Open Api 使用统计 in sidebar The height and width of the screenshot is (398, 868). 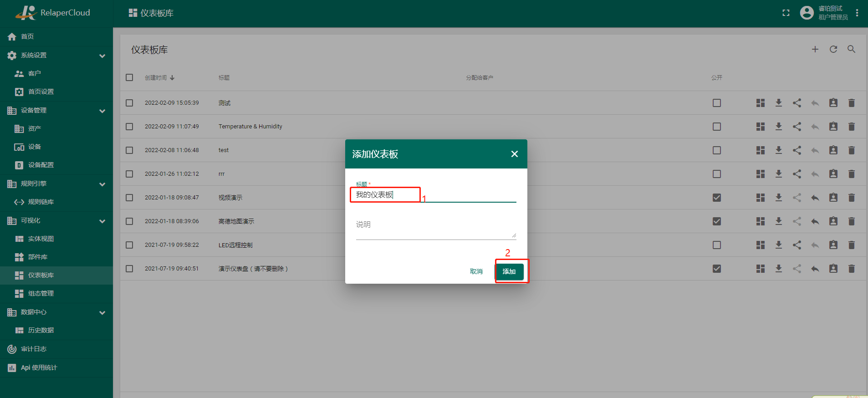tap(56, 368)
